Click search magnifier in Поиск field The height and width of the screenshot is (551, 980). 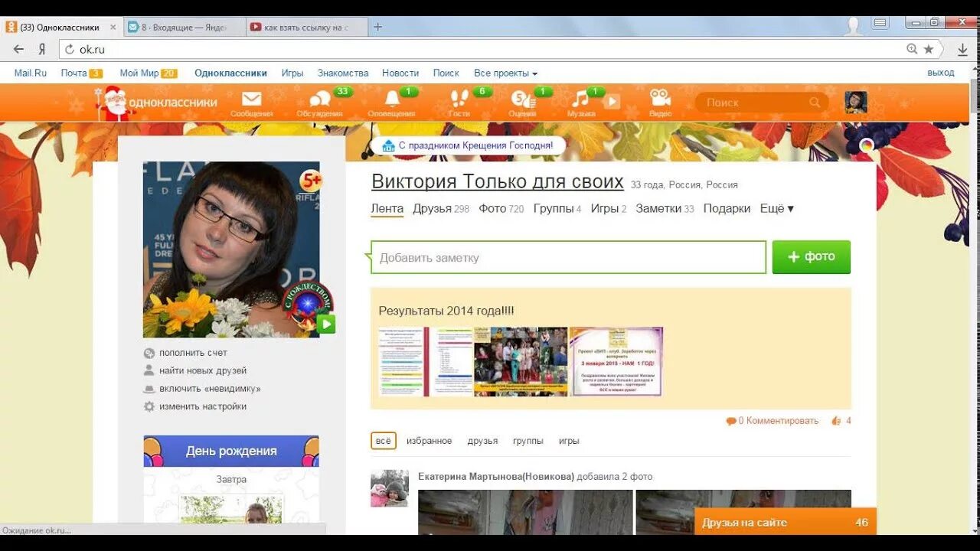(815, 103)
